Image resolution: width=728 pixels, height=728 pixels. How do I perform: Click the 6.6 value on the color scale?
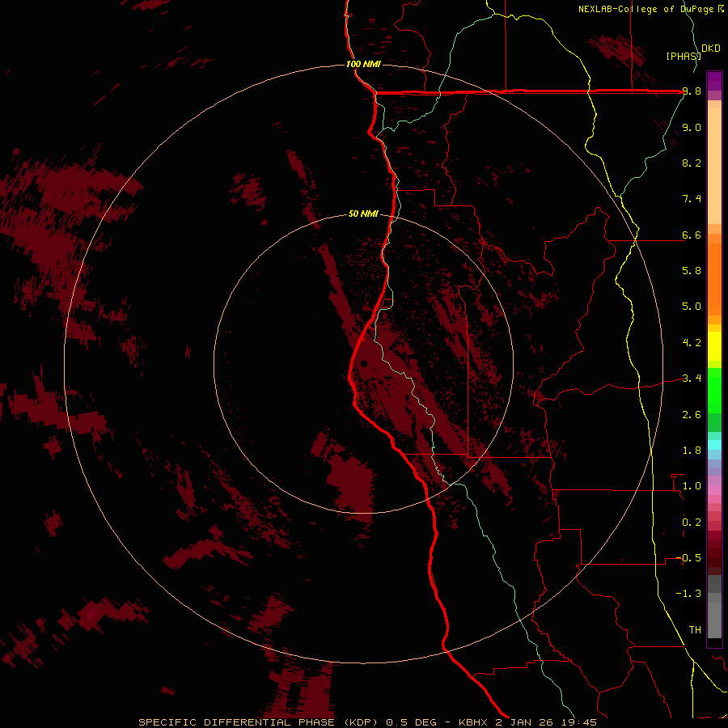coord(692,235)
